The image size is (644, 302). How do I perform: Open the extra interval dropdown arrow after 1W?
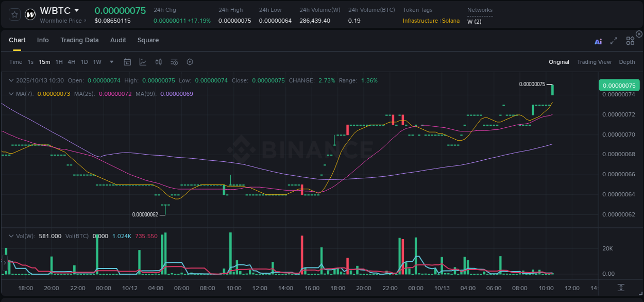pos(111,62)
